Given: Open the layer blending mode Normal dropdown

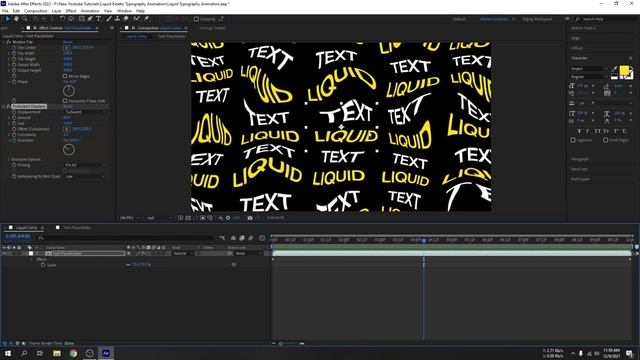Looking at the screenshot, I should [x=181, y=253].
